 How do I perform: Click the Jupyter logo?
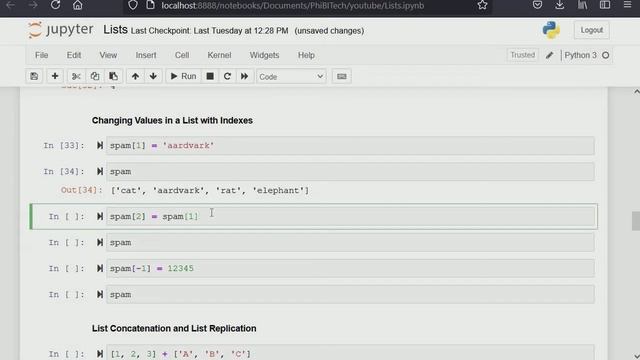[60, 30]
